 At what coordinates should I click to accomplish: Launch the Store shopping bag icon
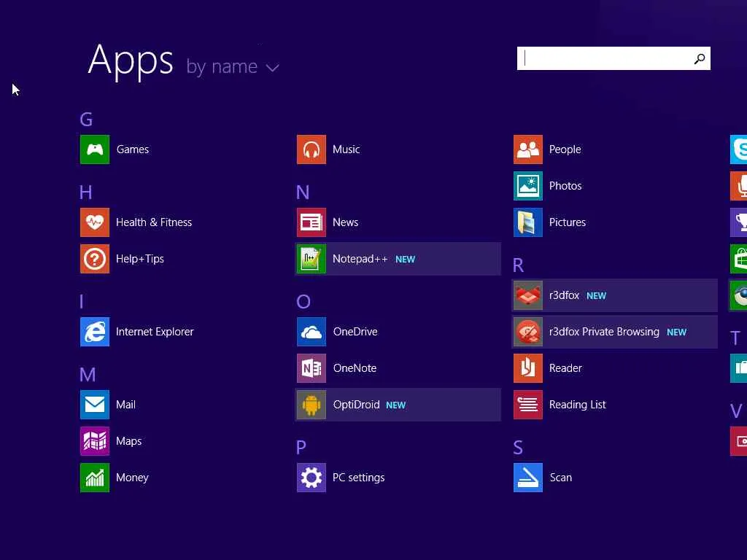click(x=738, y=259)
